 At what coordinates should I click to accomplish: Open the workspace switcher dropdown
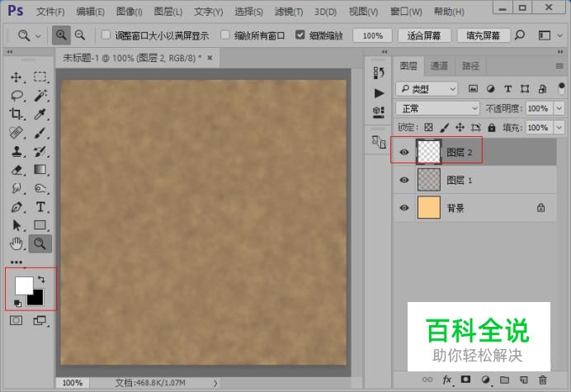coord(559,35)
